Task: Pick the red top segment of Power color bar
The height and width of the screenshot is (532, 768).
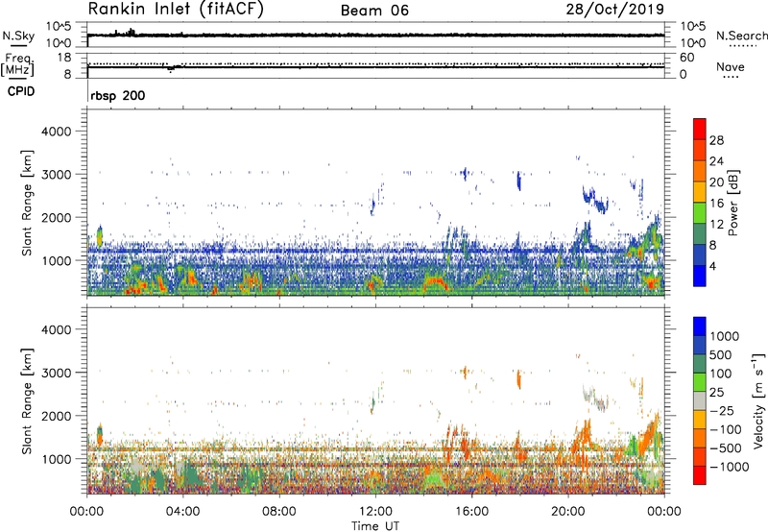Action: (x=700, y=130)
